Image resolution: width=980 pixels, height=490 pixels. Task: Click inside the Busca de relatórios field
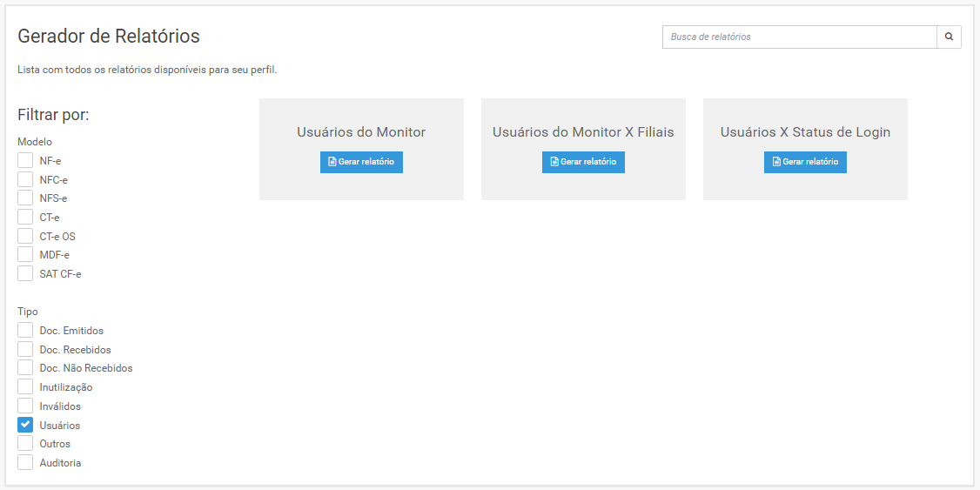(799, 37)
